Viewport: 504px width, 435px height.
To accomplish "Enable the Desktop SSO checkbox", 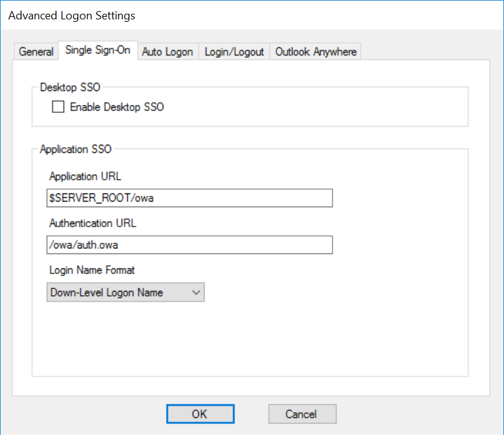I will click(x=58, y=107).
